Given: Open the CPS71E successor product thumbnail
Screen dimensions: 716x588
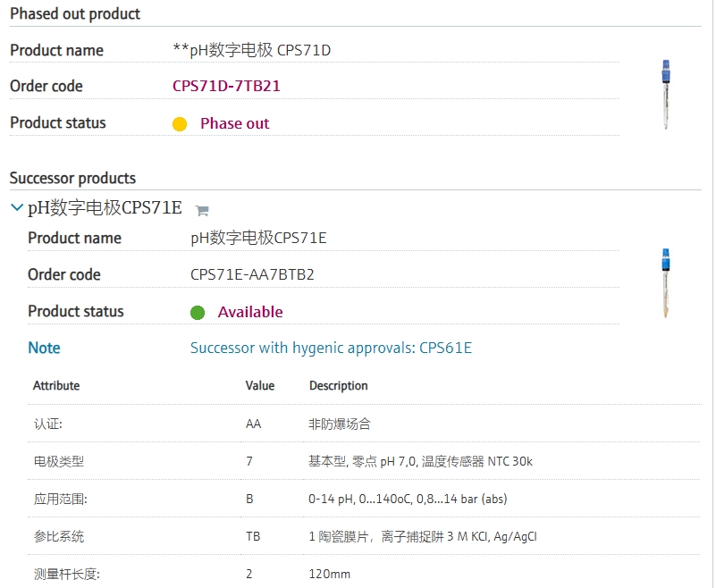Looking at the screenshot, I should pos(666,283).
